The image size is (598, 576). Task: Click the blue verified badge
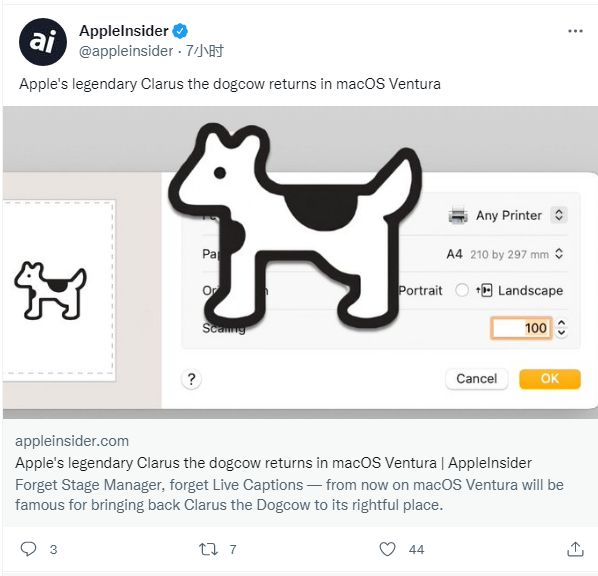click(180, 31)
